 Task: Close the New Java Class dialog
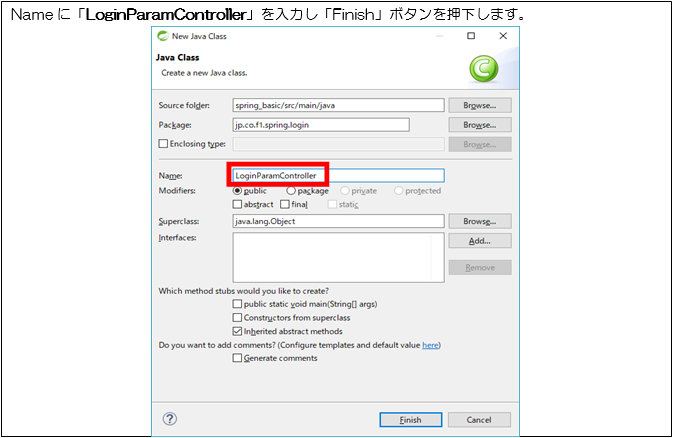pos(503,35)
